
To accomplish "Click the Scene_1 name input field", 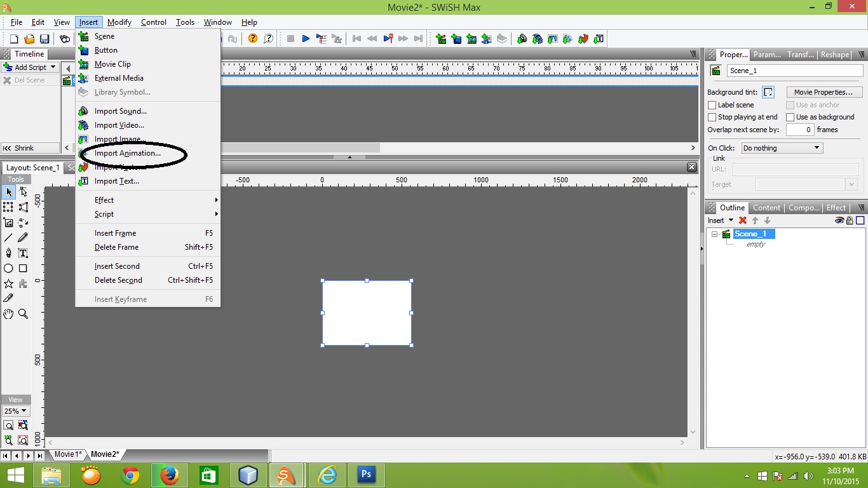I will tap(795, 71).
